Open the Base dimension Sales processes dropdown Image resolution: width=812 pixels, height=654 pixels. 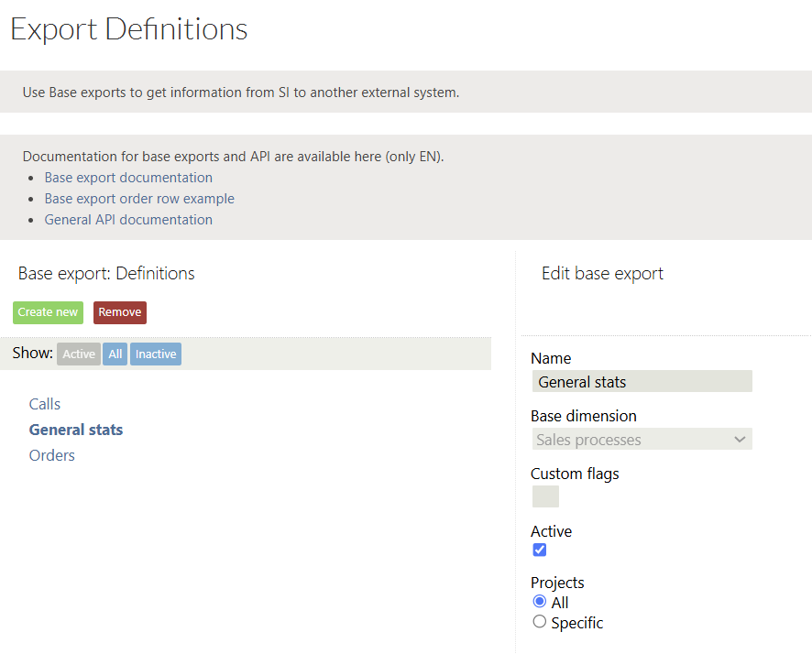(x=632, y=440)
